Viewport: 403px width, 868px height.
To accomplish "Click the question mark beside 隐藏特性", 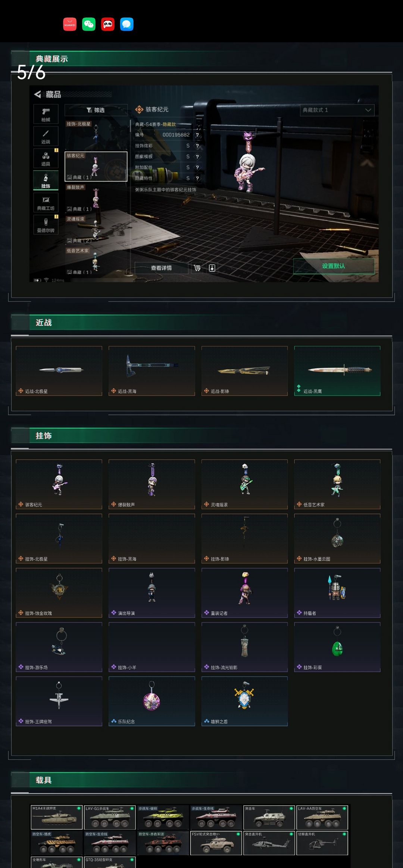I will 197,178.
